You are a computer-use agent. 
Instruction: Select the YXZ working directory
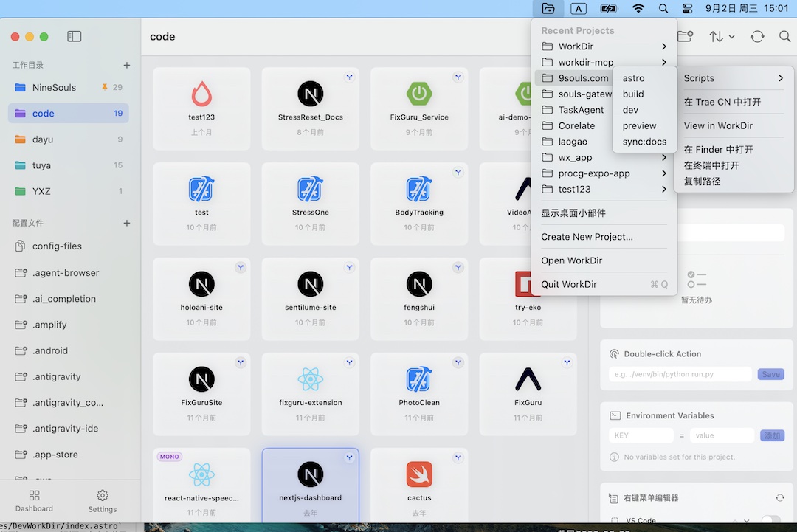[x=69, y=191]
